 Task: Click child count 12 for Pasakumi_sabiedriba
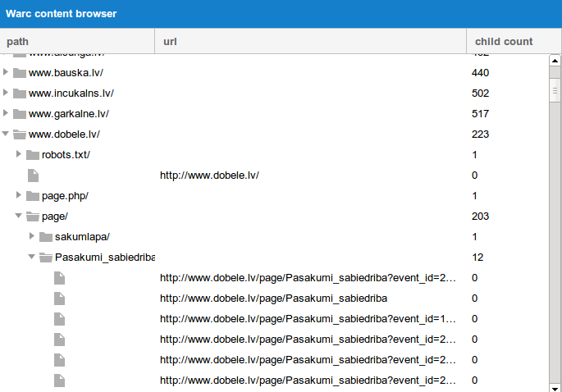click(x=477, y=258)
